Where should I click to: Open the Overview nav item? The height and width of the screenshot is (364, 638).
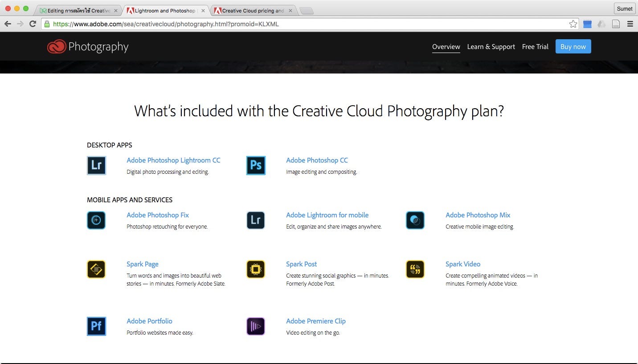tap(446, 47)
